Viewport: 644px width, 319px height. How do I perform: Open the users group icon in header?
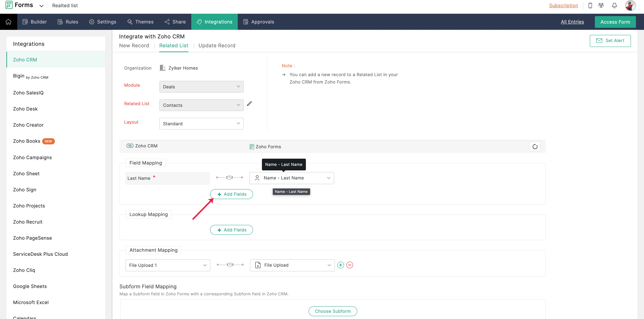click(x=601, y=6)
